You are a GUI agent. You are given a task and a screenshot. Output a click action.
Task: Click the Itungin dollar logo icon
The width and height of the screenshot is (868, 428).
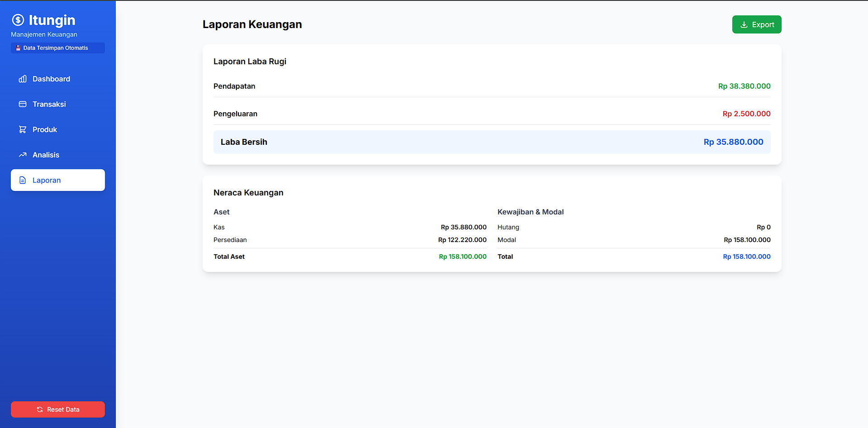click(x=18, y=20)
